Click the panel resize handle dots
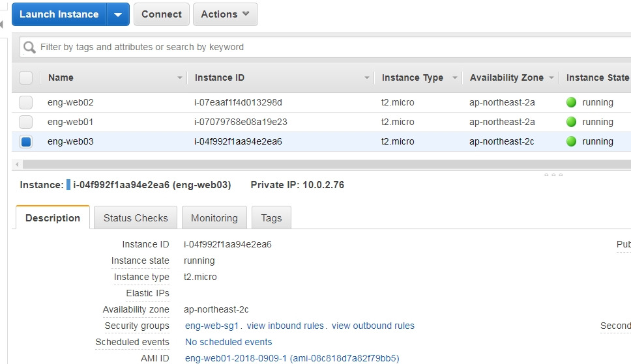This screenshot has height=364, width=631. [x=553, y=175]
